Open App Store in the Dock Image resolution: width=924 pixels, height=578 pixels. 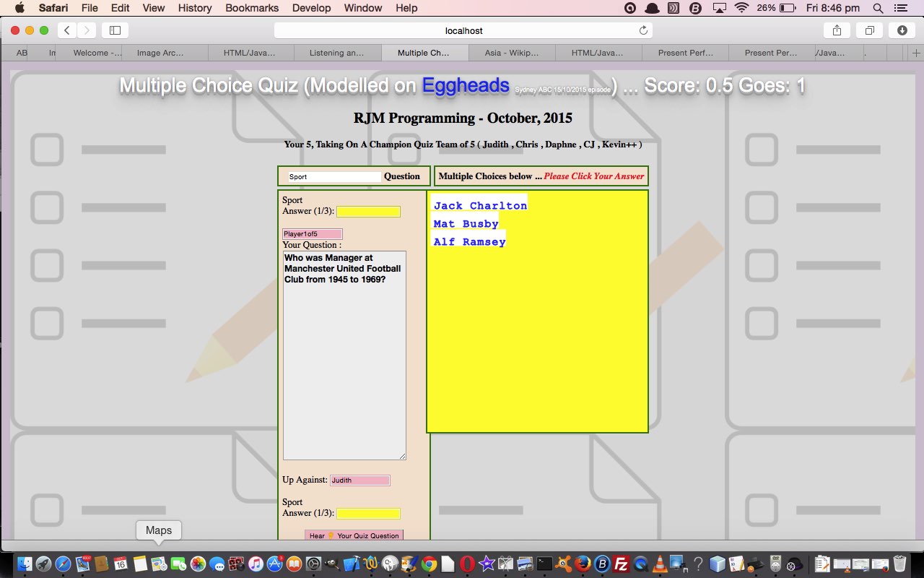(275, 564)
